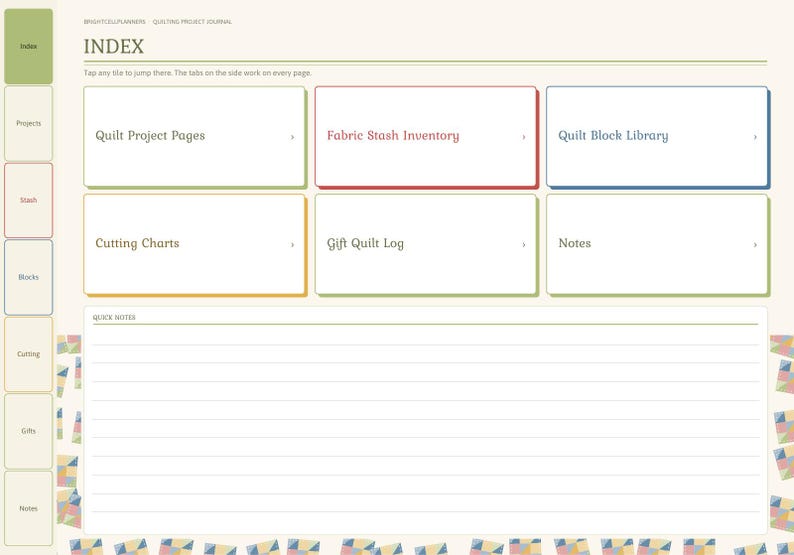Screen dimensions: 794x555
Task: Click the 'Quilting Project Journal' breadcrumb text
Action: tap(192, 22)
